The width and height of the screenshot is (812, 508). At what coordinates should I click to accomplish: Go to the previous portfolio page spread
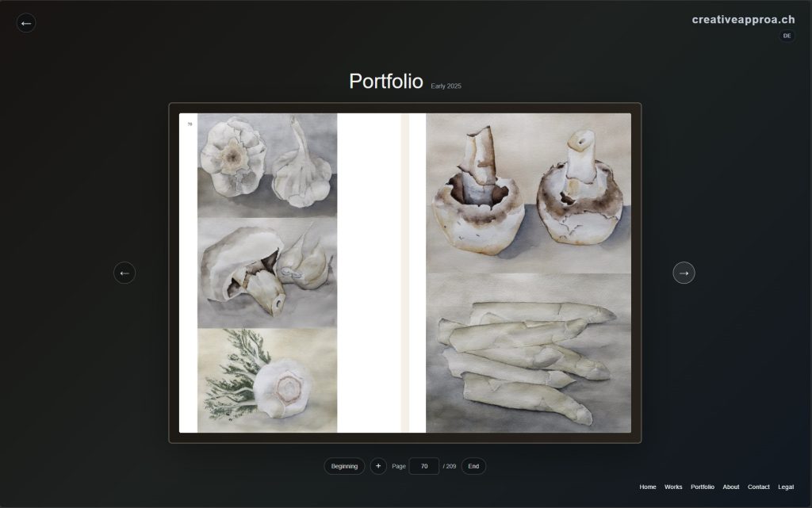point(124,273)
